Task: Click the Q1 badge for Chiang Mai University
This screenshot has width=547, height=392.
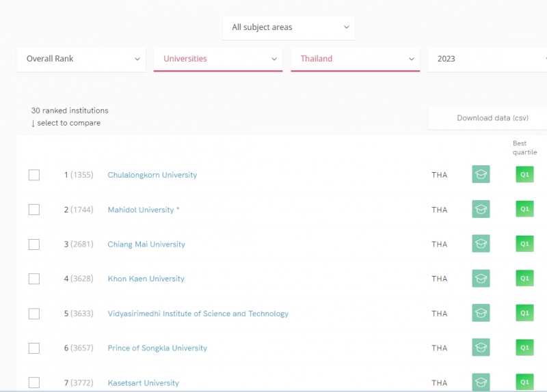Action: pyautogui.click(x=524, y=244)
